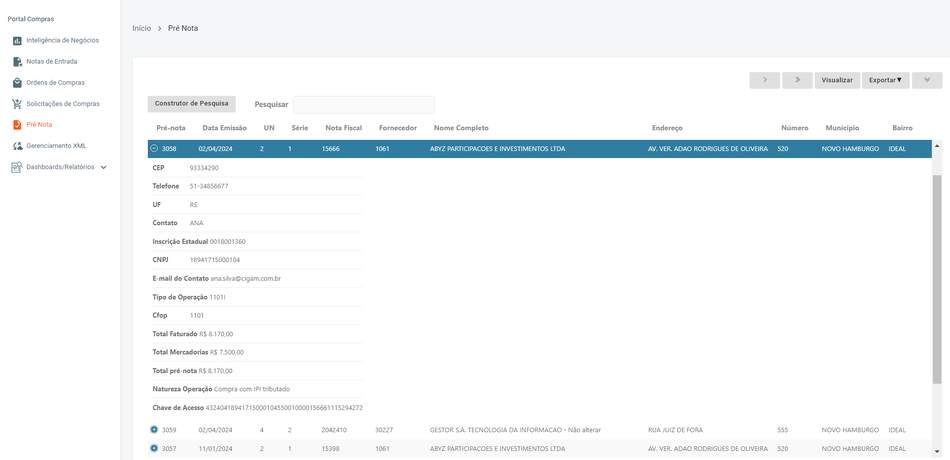The width and height of the screenshot is (950, 460).
Task: Expand row of pré-nota 3059
Action: click(154, 430)
